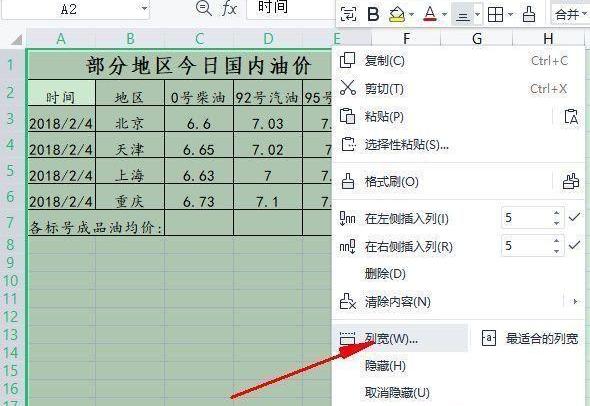Viewport: 590px width, 406px height.
Task: Click the format painter brush in mini toolbar
Action: (x=529, y=14)
